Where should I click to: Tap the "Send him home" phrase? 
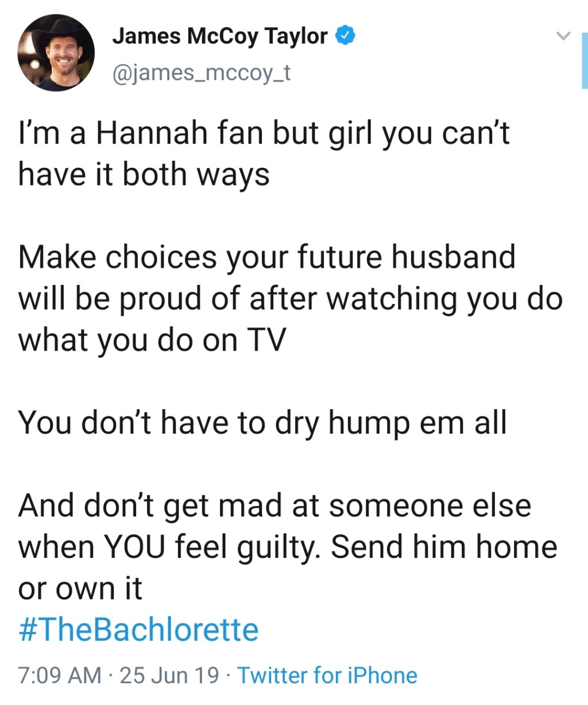(444, 547)
